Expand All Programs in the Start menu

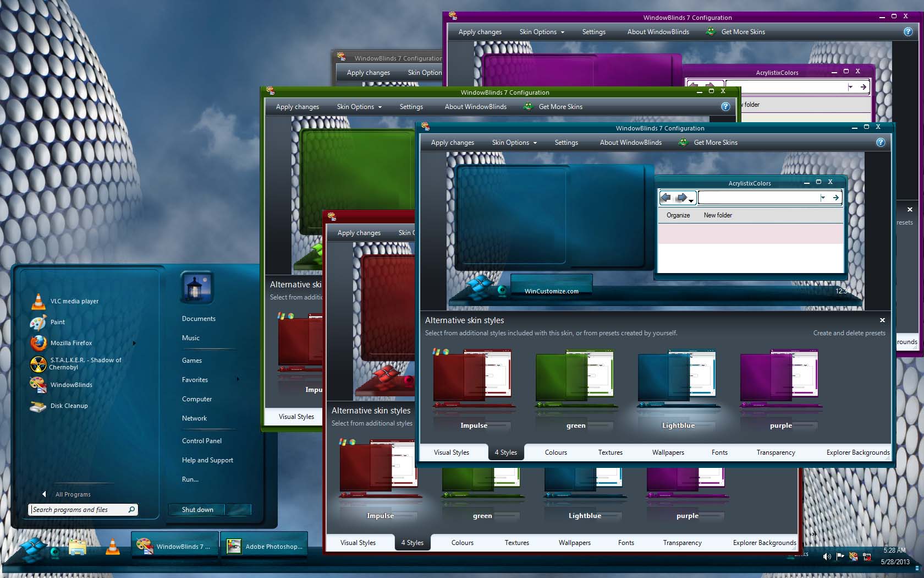[x=67, y=494]
